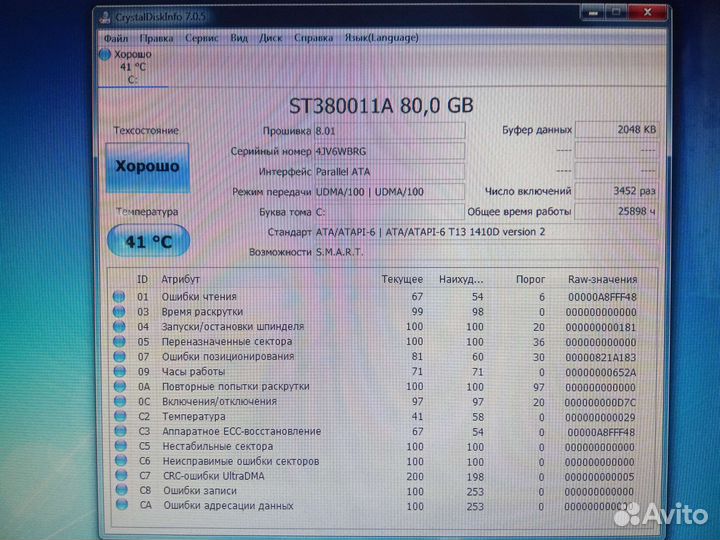Click the ID column header
The width and height of the screenshot is (720, 540).
142,279
